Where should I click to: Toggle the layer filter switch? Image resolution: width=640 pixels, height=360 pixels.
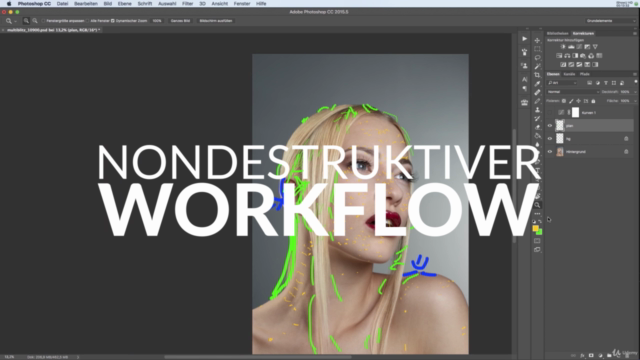[636, 82]
